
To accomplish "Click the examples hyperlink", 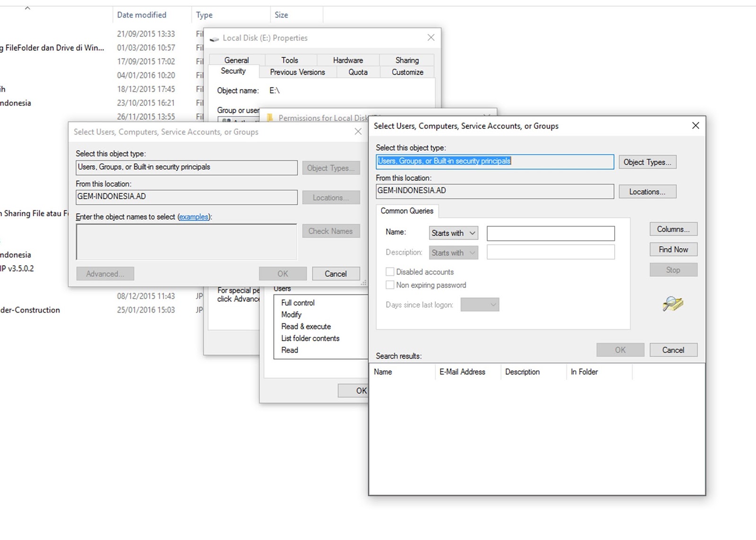I will tap(194, 217).
